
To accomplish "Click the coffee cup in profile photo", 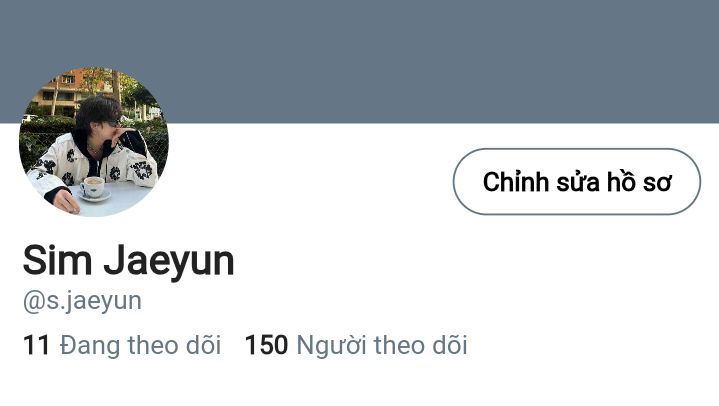I will [94, 189].
